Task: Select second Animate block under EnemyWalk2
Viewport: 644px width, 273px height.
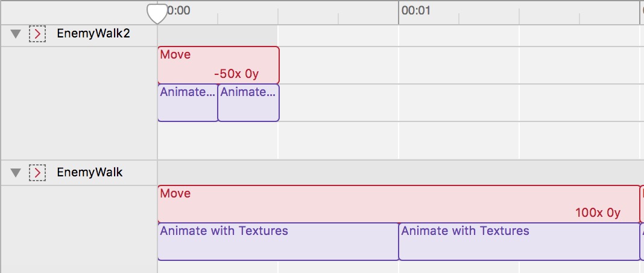Action: pos(248,103)
